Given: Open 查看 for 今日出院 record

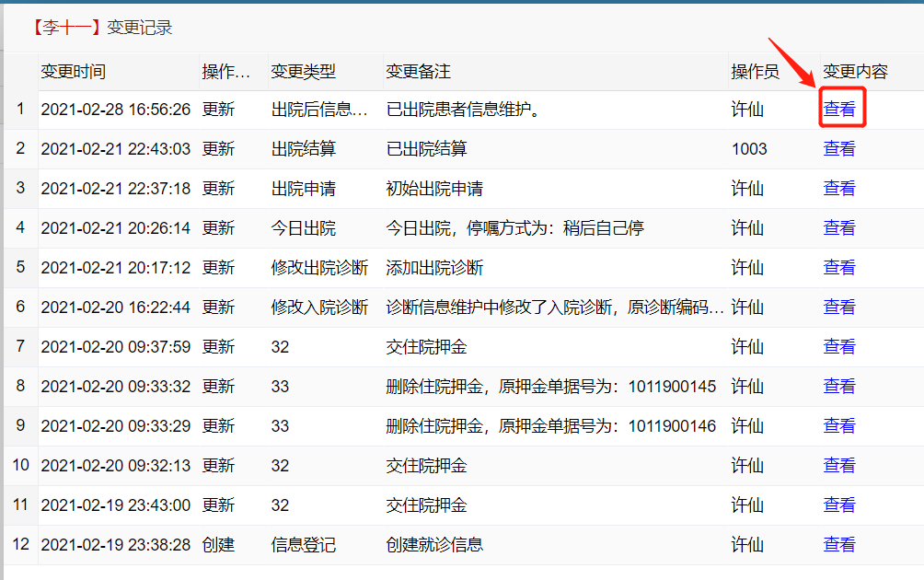Looking at the screenshot, I should coord(839,228).
